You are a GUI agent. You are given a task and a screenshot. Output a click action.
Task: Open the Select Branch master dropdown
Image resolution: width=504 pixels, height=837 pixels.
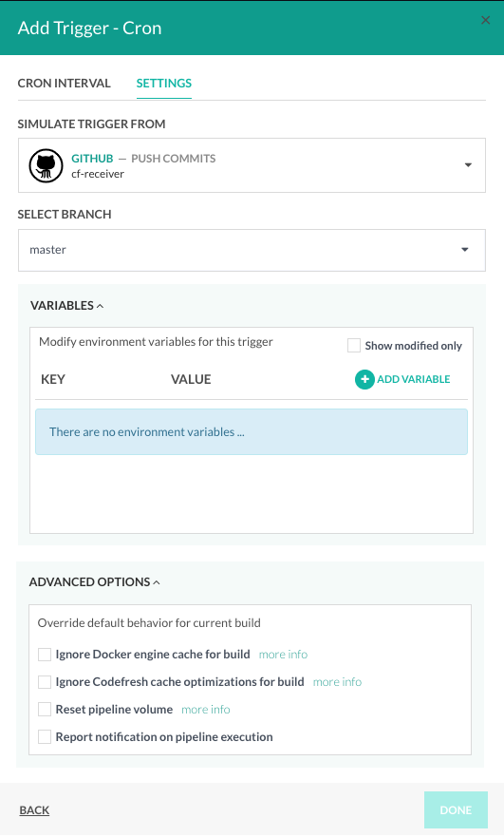(252, 251)
